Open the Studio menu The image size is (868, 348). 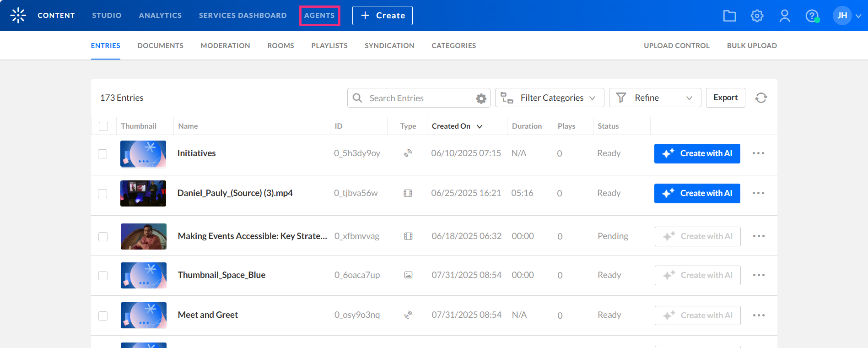pyautogui.click(x=107, y=16)
